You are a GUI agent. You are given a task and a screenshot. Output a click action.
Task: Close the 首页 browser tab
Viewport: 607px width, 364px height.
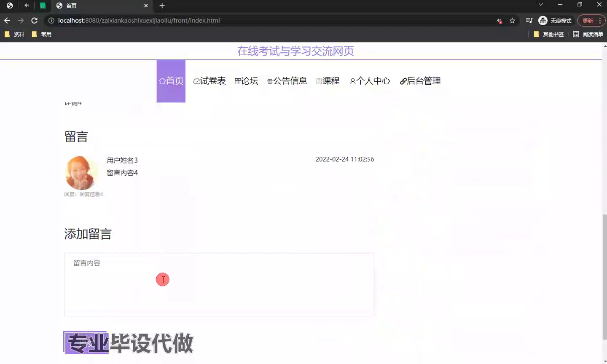point(146,5)
